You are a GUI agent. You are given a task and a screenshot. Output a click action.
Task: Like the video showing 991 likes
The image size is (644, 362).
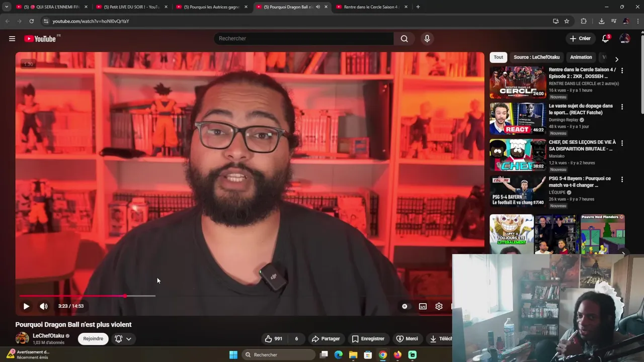(x=274, y=339)
